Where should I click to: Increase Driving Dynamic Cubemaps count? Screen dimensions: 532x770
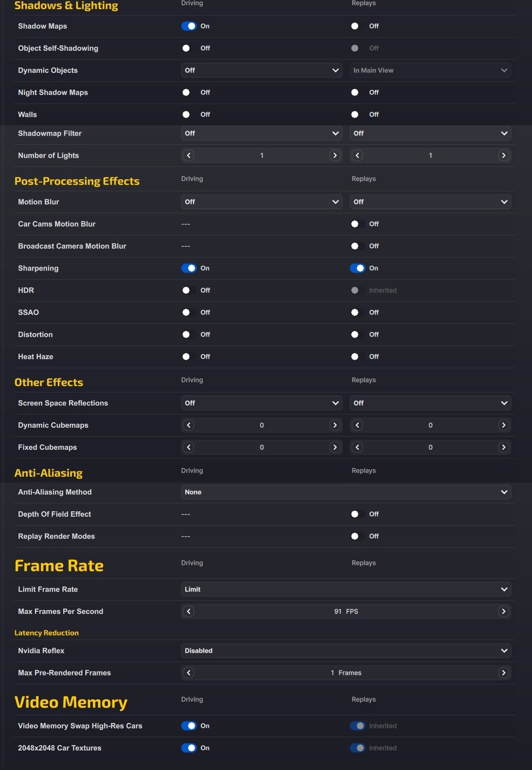[x=335, y=425]
